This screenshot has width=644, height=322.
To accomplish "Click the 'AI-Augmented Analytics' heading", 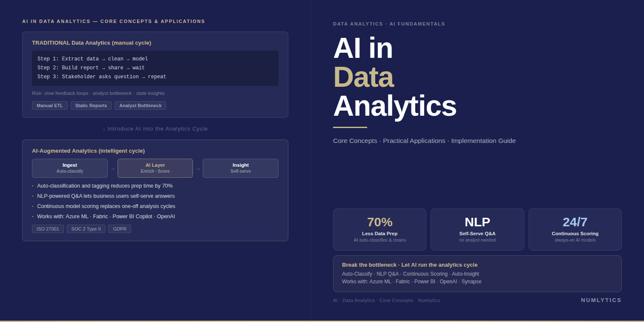I will pos(88,151).
